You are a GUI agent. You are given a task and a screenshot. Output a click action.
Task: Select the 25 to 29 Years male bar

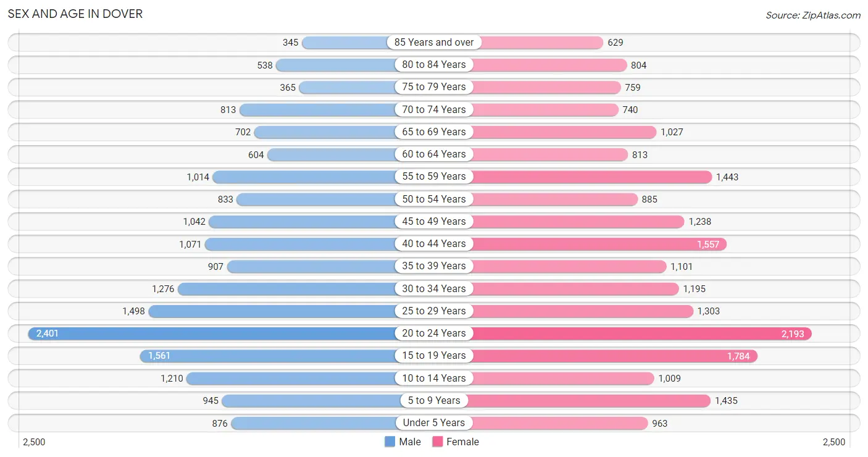pyautogui.click(x=272, y=311)
